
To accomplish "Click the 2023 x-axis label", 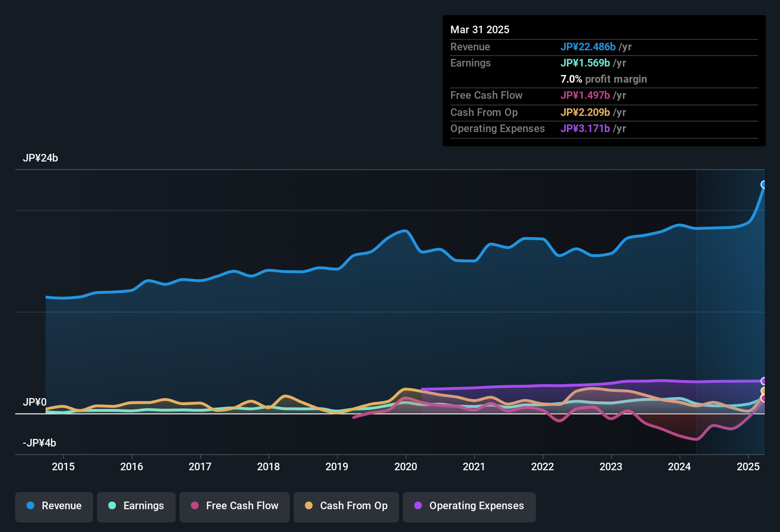I will (611, 466).
